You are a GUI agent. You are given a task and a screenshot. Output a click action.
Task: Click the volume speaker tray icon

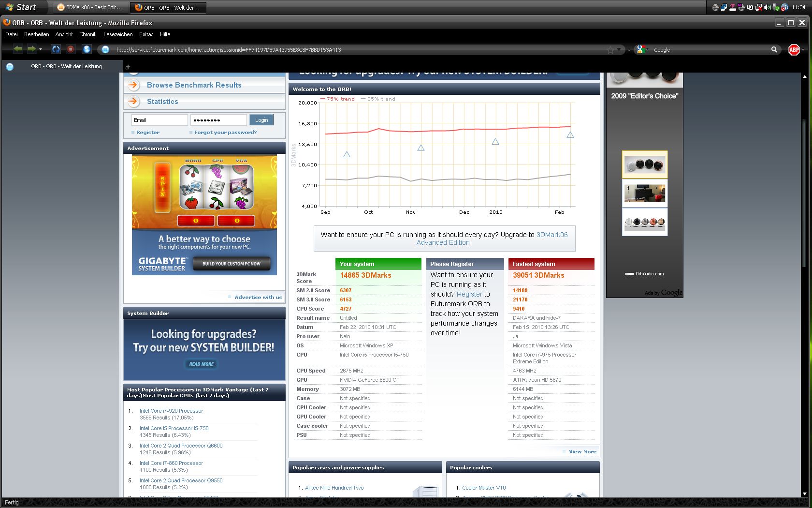(768, 7)
